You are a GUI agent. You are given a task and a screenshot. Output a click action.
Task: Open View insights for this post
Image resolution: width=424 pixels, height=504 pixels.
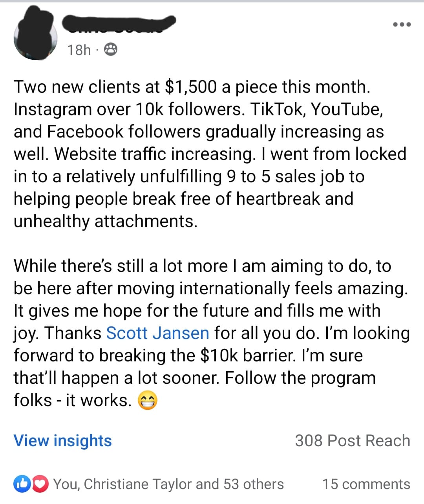[x=63, y=440]
